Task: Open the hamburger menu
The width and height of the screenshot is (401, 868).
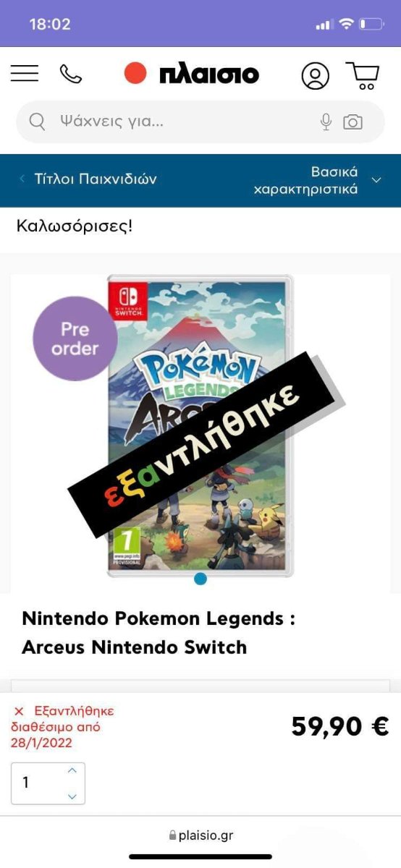Action: coord(25,73)
